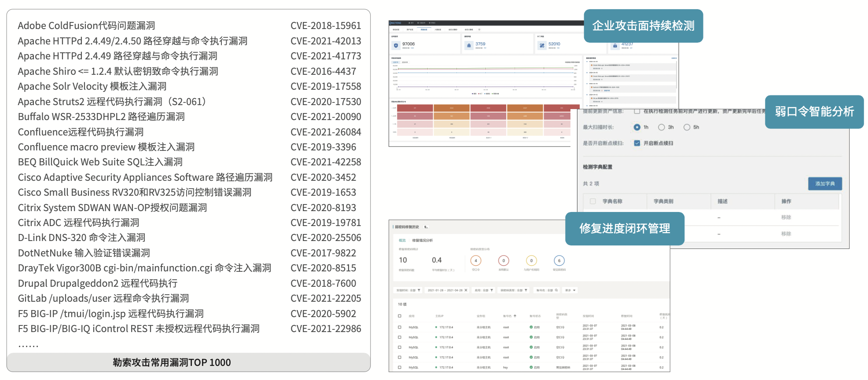868x380 pixels.
Task: Open the 账号名 filter field
Action: [x=547, y=290]
